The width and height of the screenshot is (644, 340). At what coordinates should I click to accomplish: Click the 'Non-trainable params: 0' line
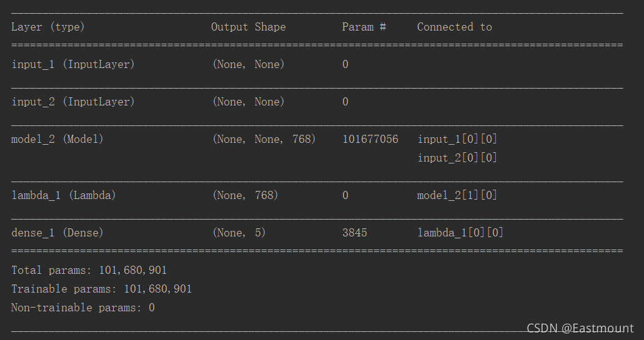tap(82, 308)
